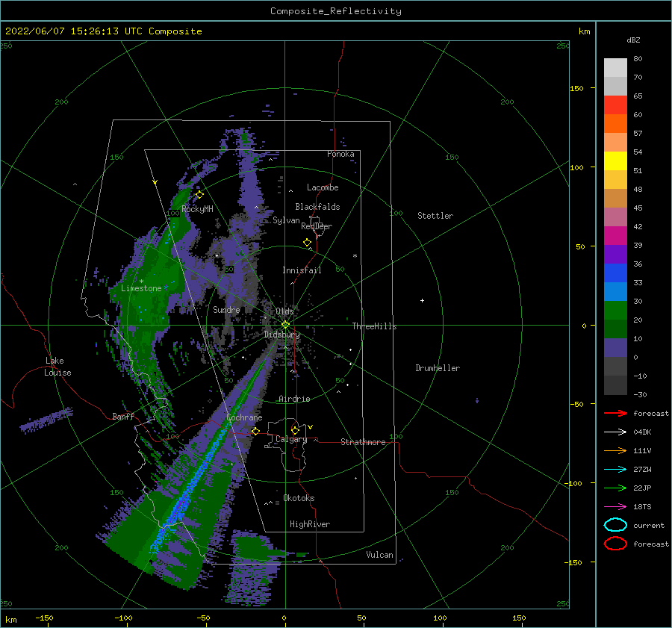Click the Strathmore town label
672x628 pixels.
(x=363, y=442)
